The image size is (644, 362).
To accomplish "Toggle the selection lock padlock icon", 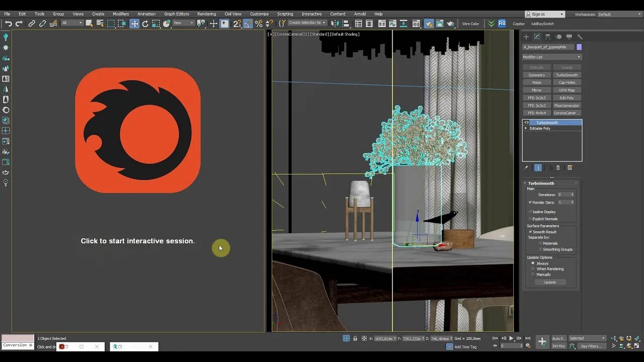I will pyautogui.click(x=355, y=338).
